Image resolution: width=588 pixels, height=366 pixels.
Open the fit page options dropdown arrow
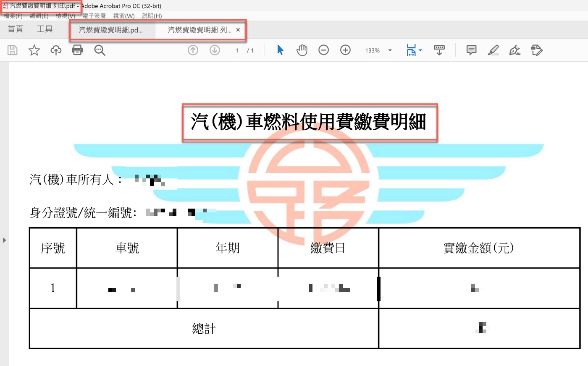[x=420, y=50]
